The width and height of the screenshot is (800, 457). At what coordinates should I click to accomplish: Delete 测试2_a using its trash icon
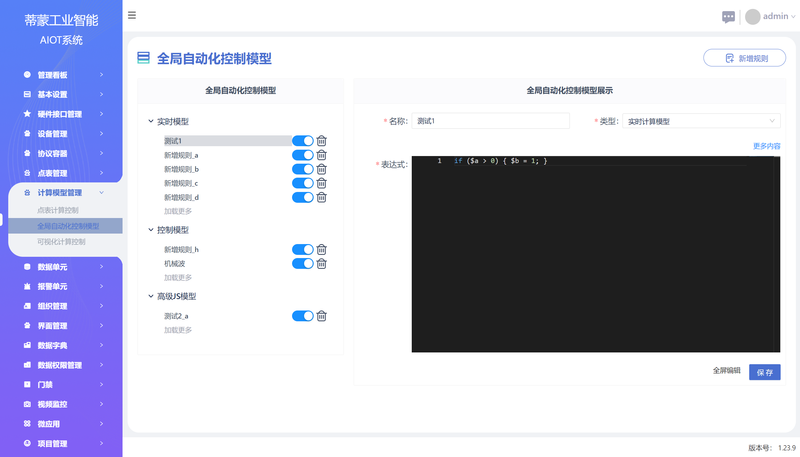click(321, 316)
